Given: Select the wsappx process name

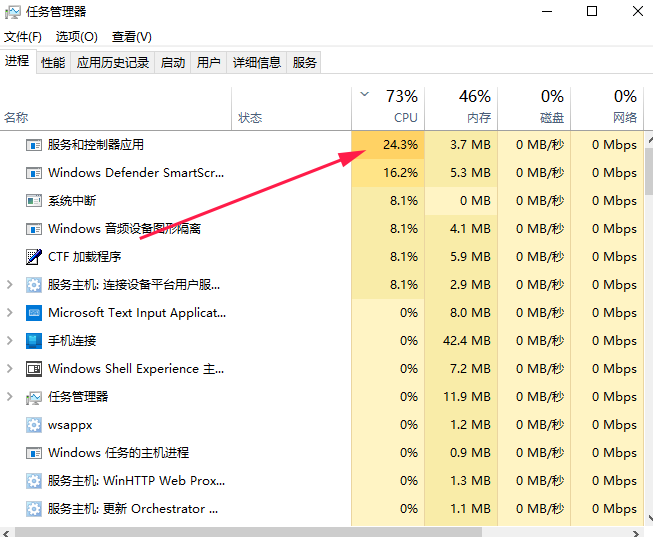Looking at the screenshot, I should (x=70, y=425).
